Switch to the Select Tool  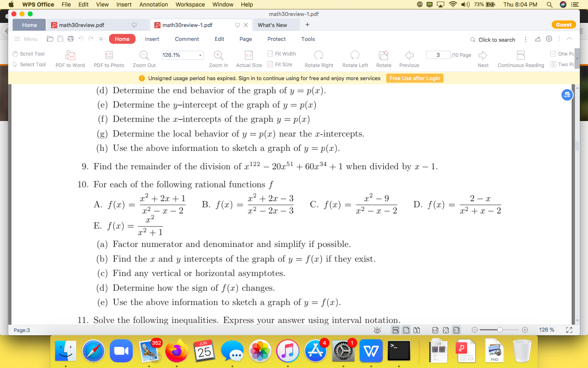pos(29,64)
